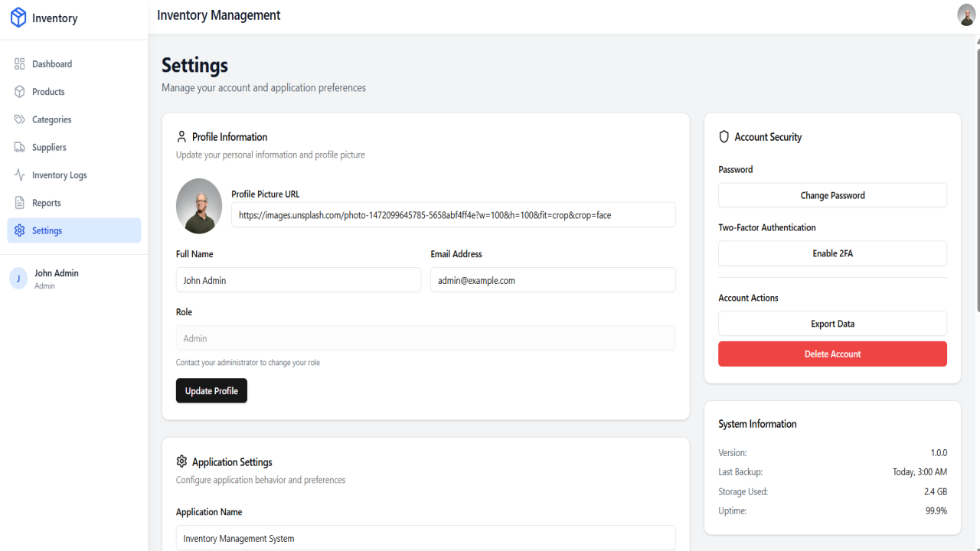Open Dashboard via its grid icon
Image resolution: width=980 pixels, height=551 pixels.
click(x=20, y=64)
